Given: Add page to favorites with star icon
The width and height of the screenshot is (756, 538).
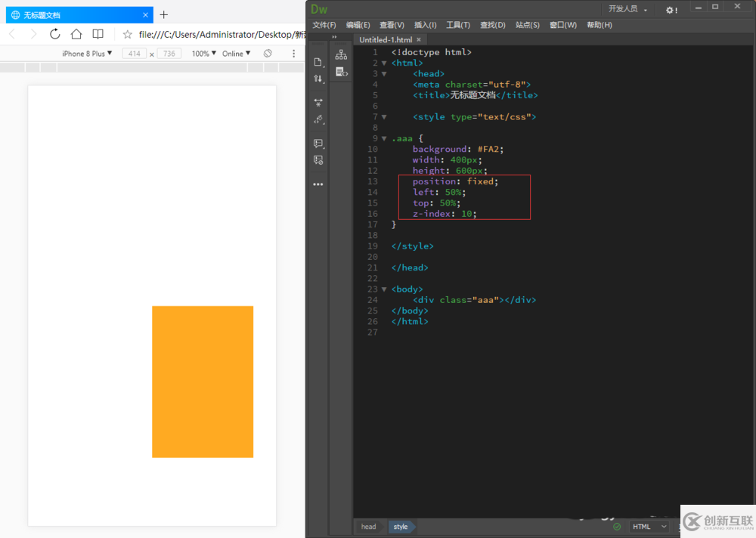Looking at the screenshot, I should (128, 34).
